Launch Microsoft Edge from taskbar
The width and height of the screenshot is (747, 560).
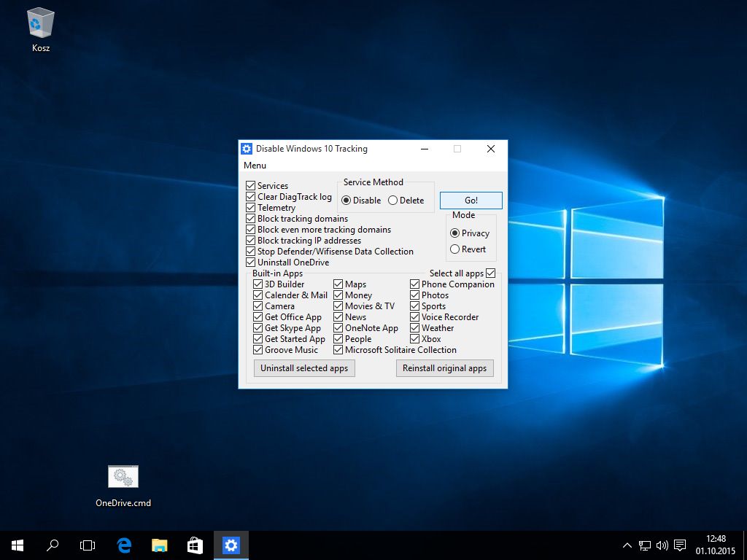pos(124,545)
